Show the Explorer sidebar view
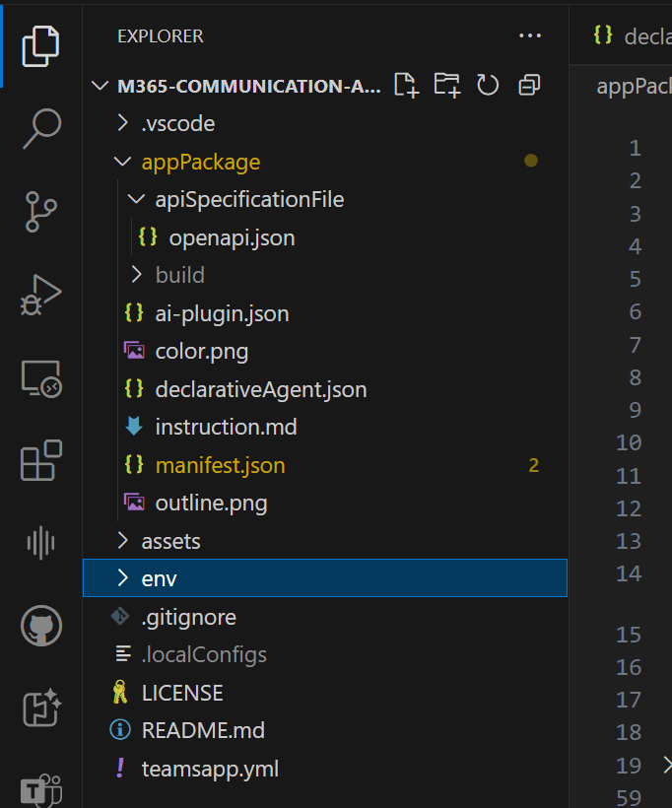Viewport: 672px width, 808px height. (40, 44)
